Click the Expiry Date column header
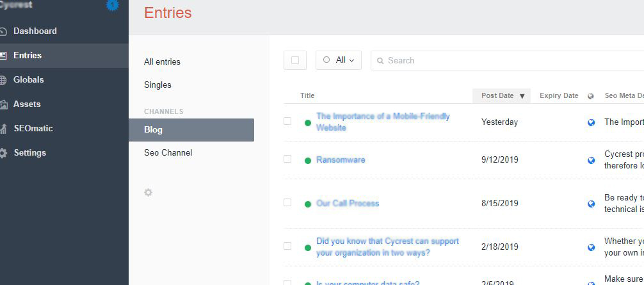 [x=559, y=95]
